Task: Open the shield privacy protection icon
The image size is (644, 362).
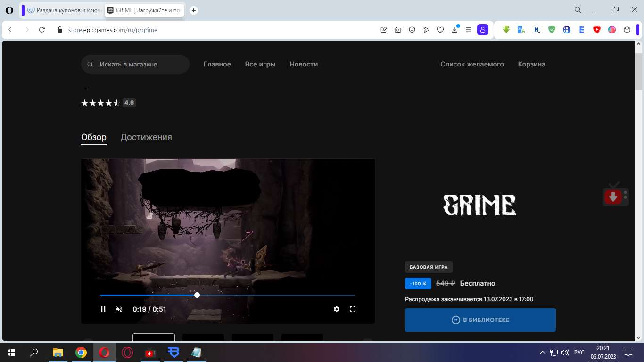Action: click(412, 30)
